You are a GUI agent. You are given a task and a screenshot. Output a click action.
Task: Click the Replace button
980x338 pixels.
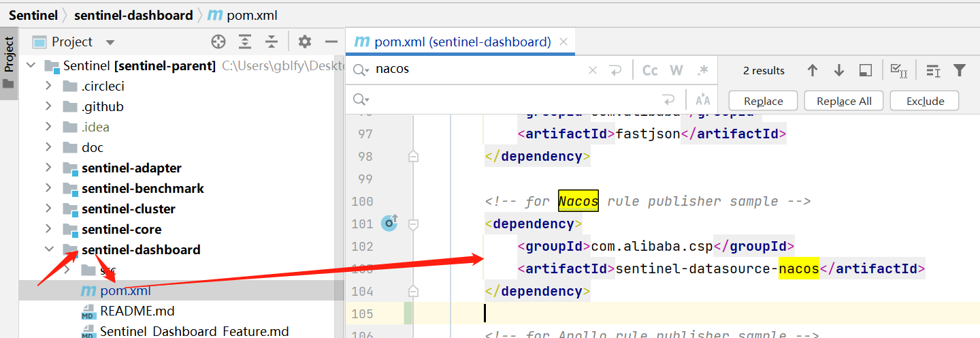coord(764,101)
